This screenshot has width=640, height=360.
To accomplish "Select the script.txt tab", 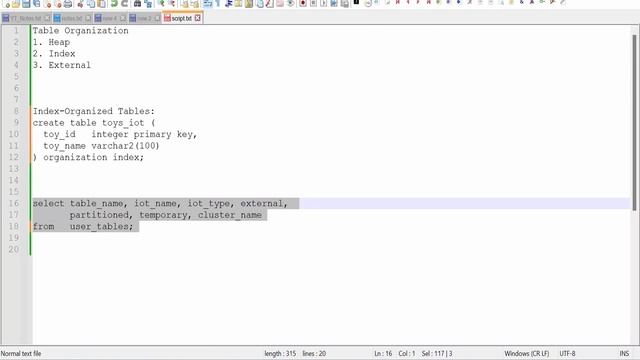I will tap(182, 18).
